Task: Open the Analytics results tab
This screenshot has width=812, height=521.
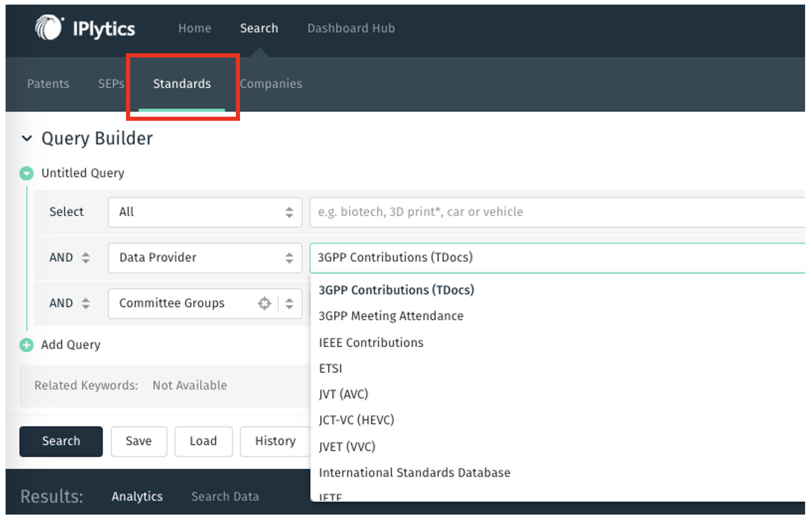Action: [137, 497]
